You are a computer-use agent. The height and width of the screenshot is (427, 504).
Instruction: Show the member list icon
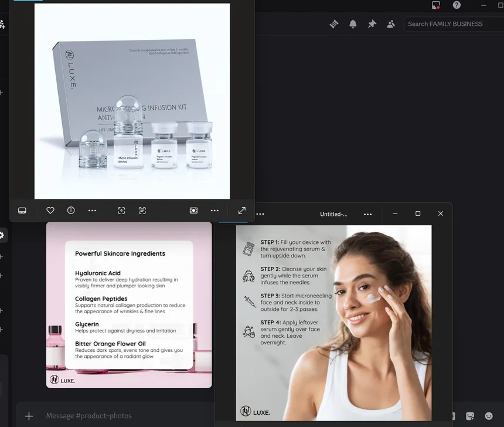(x=391, y=24)
